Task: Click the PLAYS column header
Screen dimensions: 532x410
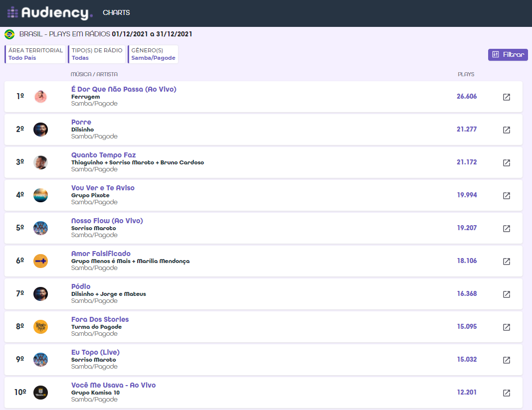Action: pos(466,74)
